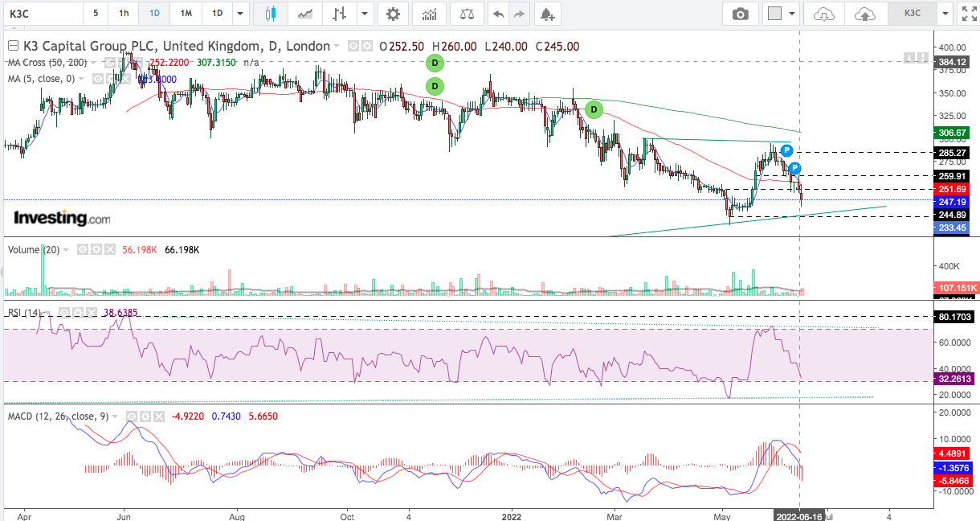The width and height of the screenshot is (980, 521).
Task: Click the K3C layout name button
Action: pyautogui.click(x=913, y=14)
